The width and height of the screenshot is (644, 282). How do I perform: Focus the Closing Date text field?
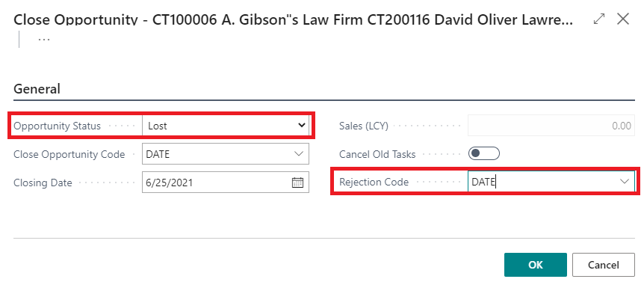click(217, 183)
